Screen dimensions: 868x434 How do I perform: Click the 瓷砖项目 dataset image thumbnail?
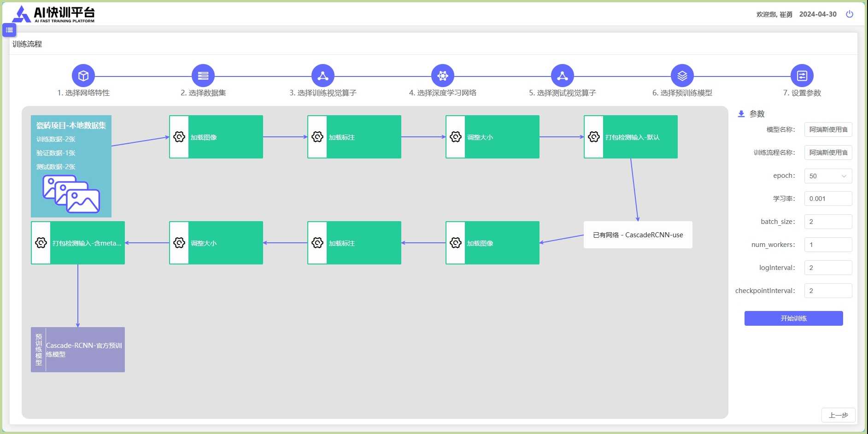tap(71, 194)
